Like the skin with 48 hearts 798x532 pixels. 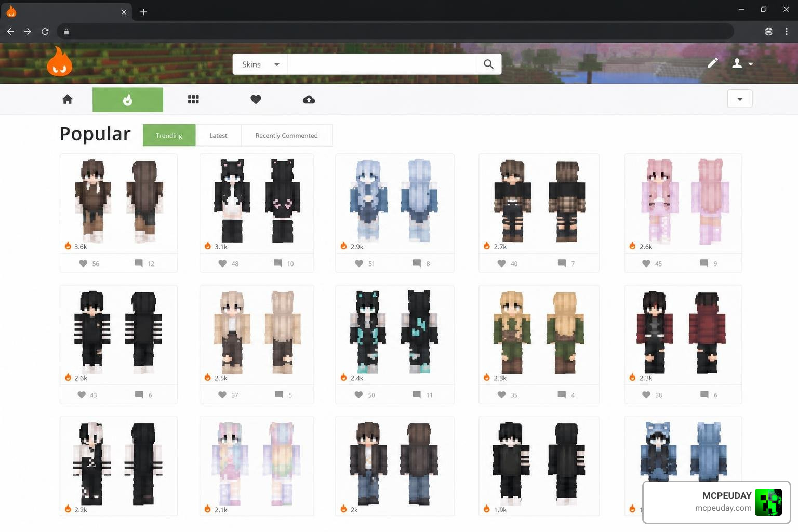coord(222,263)
